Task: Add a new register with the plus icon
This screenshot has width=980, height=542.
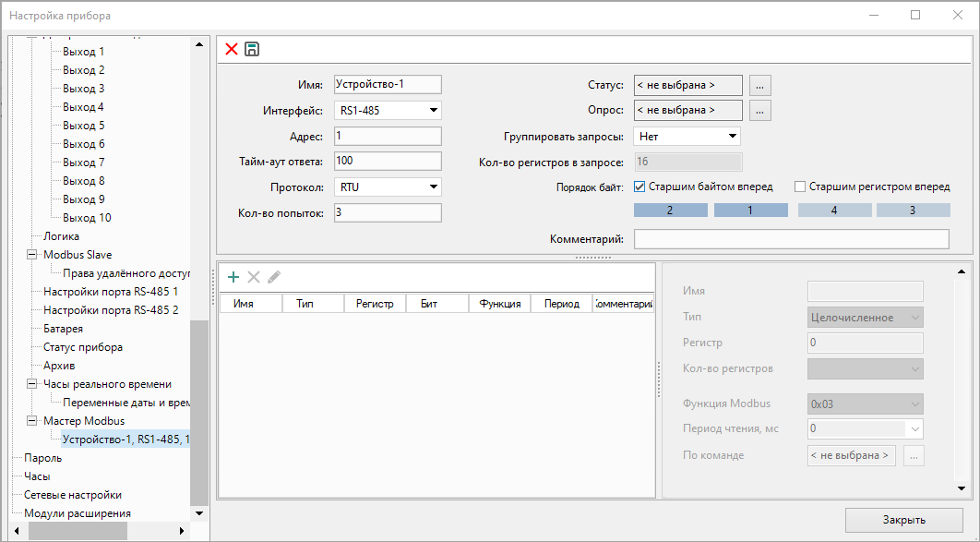Action: click(x=233, y=277)
